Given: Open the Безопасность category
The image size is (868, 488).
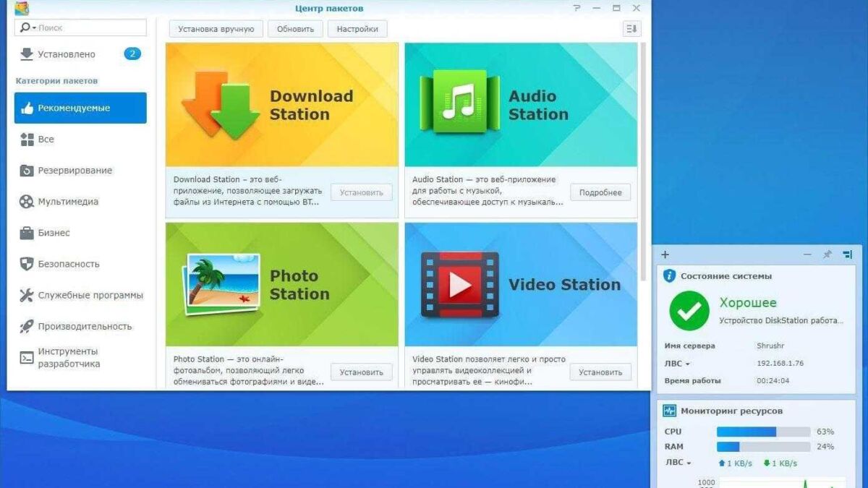Looking at the screenshot, I should click(x=80, y=264).
